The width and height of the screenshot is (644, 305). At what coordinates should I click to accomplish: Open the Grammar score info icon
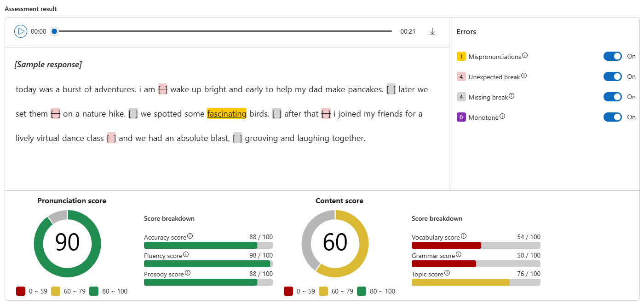[x=459, y=254]
